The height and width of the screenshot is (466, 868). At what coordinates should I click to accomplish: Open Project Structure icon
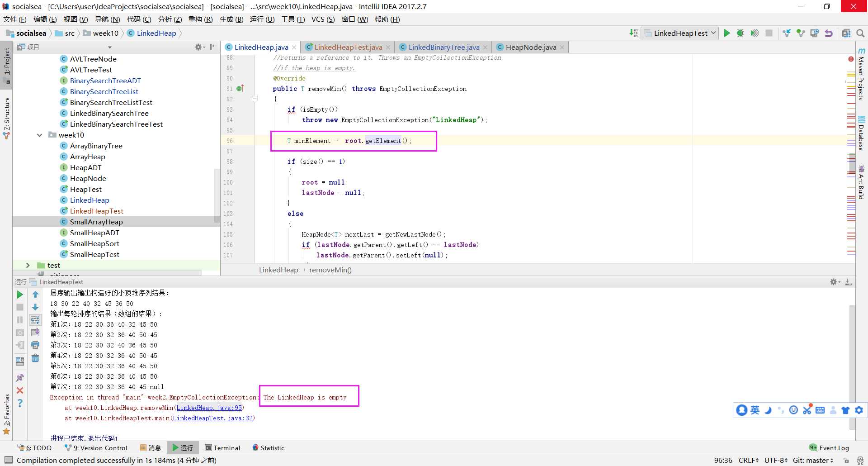[x=846, y=33]
